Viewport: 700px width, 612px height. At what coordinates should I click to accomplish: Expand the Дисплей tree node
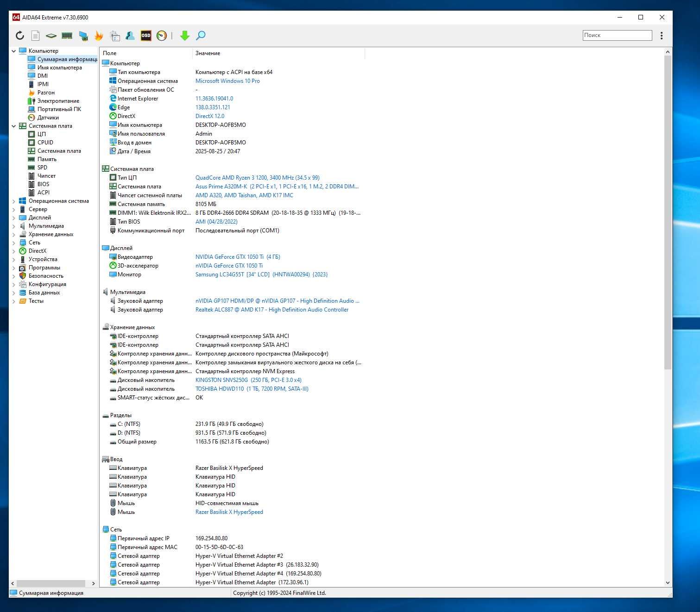pos(13,218)
